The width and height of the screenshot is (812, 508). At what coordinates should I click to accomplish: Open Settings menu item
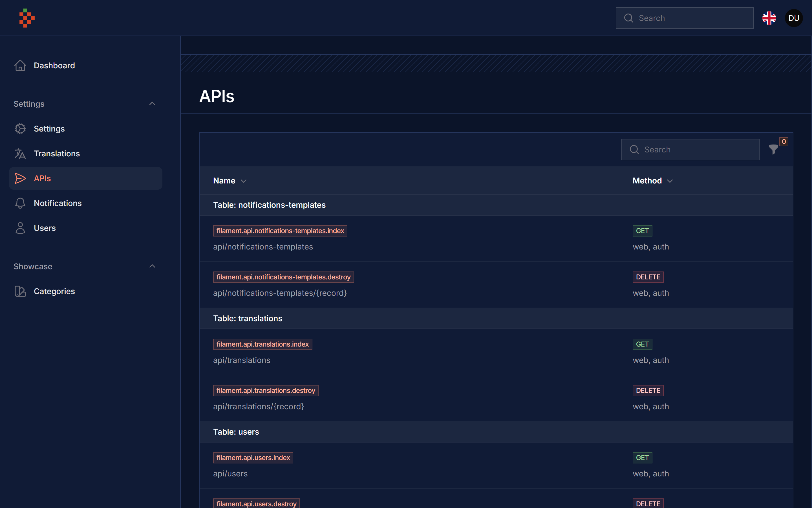click(x=85, y=129)
